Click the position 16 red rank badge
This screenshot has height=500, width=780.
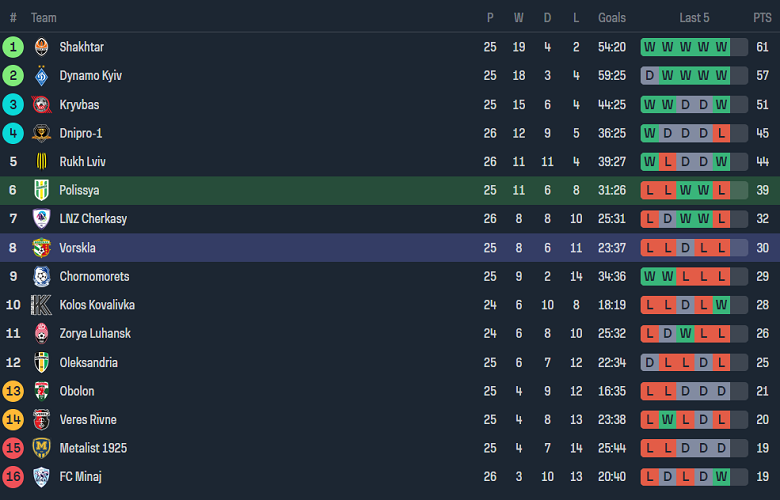(13, 477)
